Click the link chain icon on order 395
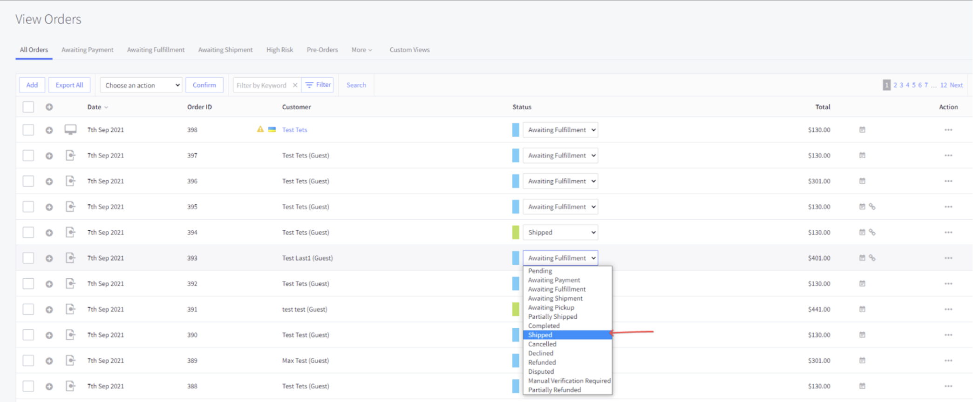 (872, 207)
